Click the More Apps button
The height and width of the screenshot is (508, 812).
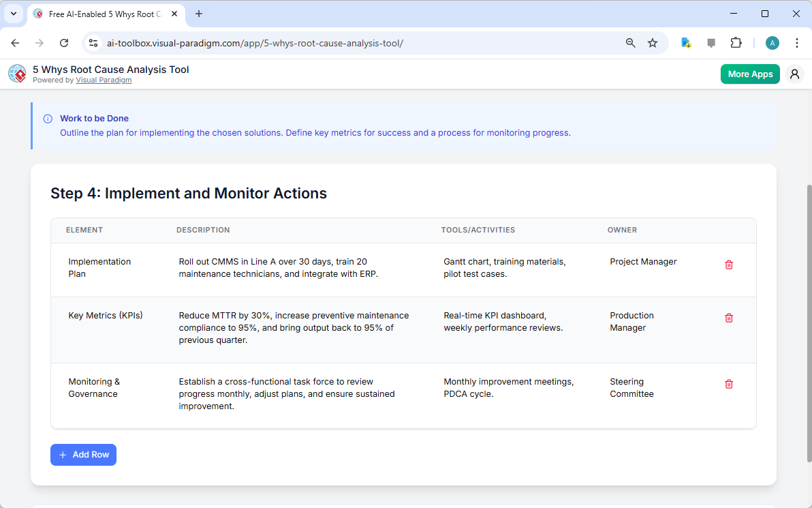tap(750, 74)
